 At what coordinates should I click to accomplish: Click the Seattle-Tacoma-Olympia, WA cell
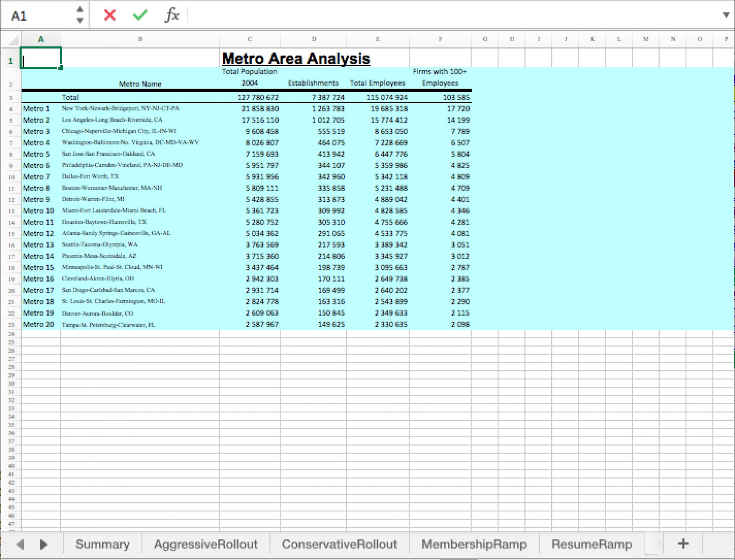pyautogui.click(x=140, y=245)
